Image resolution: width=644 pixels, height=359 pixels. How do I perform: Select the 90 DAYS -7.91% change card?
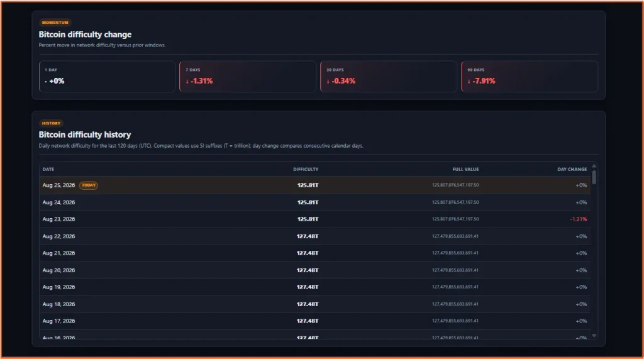tap(530, 77)
